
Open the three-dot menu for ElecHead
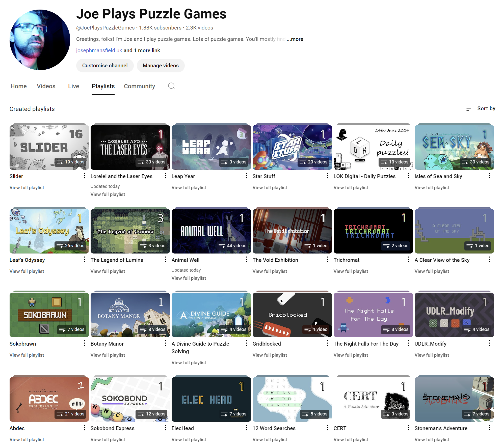tap(247, 428)
